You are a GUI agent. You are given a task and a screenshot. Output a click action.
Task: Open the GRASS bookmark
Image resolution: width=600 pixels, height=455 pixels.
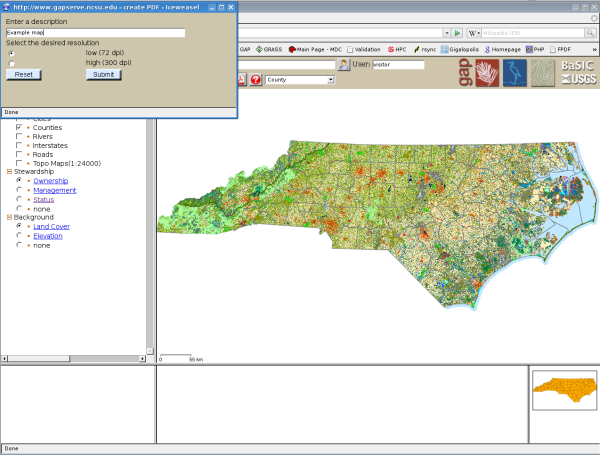coord(269,49)
